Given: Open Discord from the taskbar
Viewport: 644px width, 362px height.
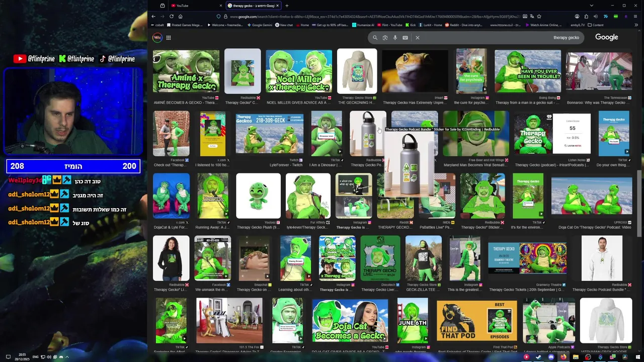Looking at the screenshot, I should tap(551, 357).
